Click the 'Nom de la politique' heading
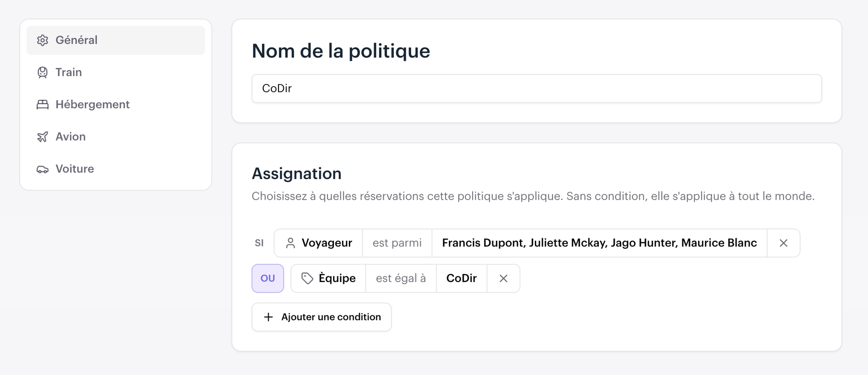 tap(341, 51)
